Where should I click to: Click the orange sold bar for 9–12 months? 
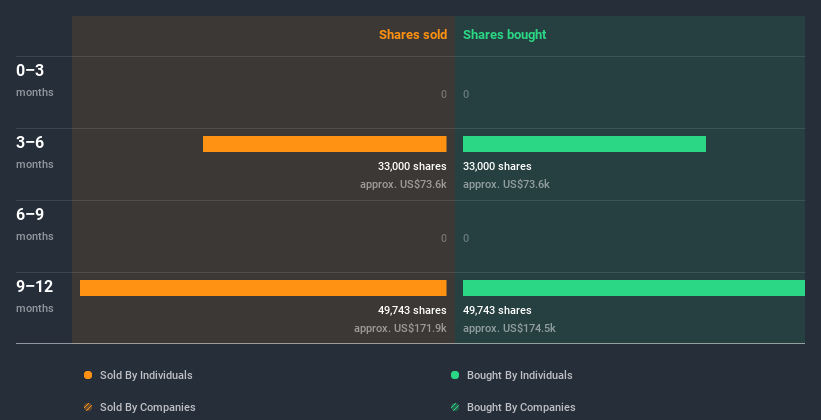coord(263,288)
